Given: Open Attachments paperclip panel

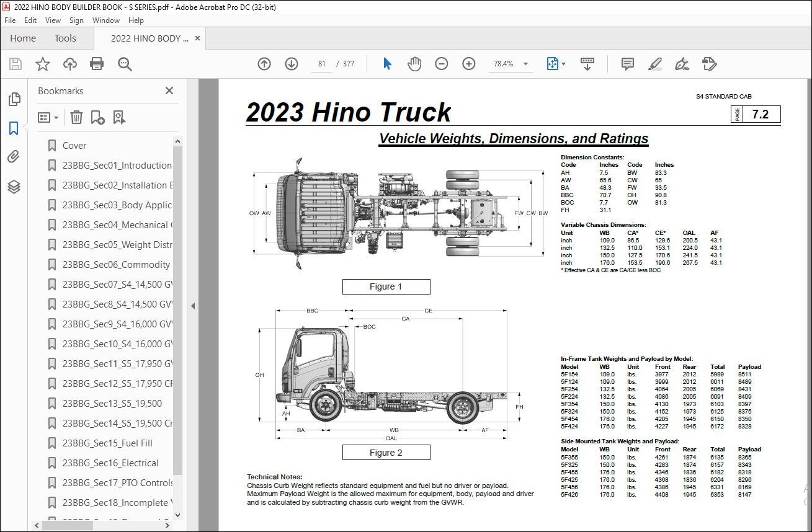Looking at the screenshot, I should point(14,157).
